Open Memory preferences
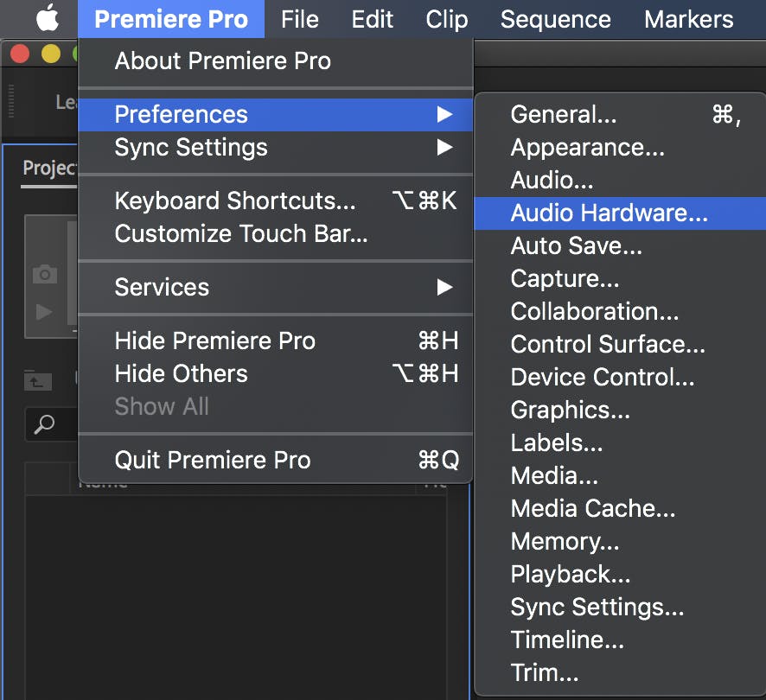Image resolution: width=766 pixels, height=700 pixels. (x=565, y=541)
